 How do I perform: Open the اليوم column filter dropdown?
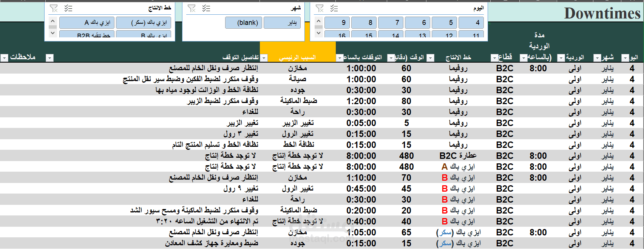click(x=625, y=58)
